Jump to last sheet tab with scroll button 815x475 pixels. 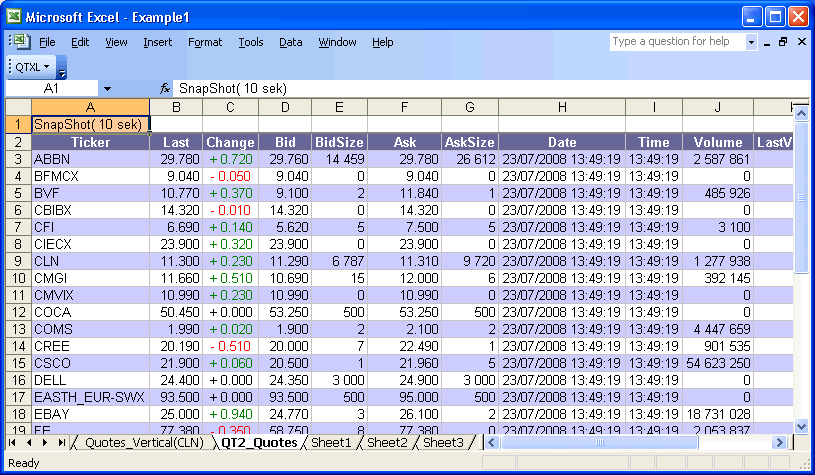(x=62, y=442)
